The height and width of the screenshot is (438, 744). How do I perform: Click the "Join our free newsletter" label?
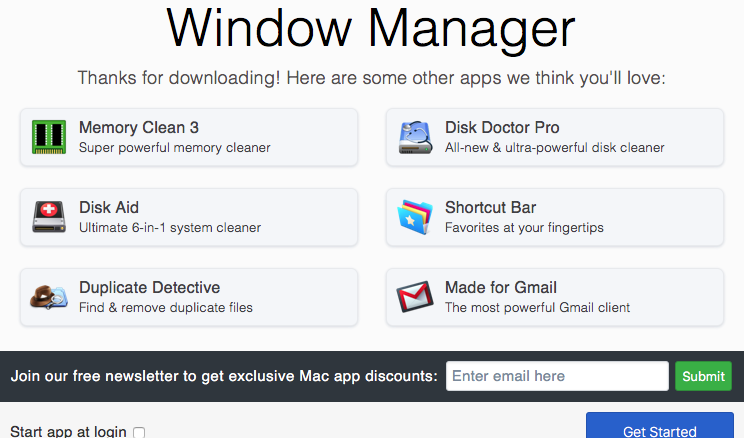point(224,376)
